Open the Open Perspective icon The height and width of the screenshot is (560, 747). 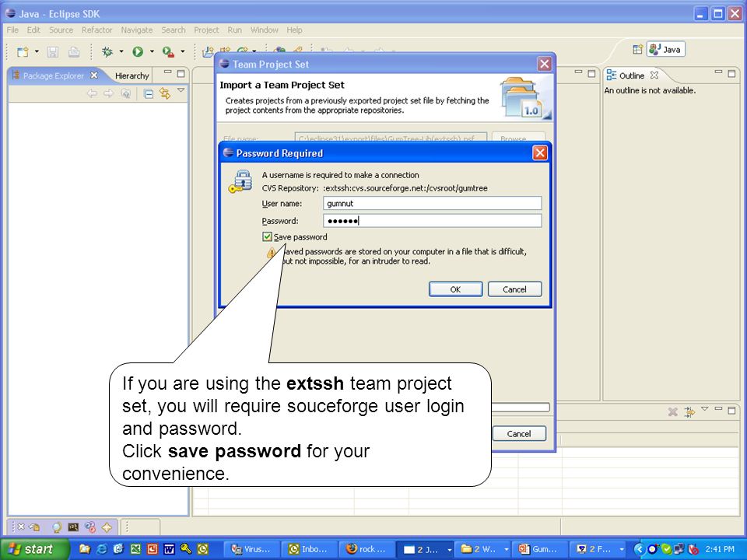[637, 49]
